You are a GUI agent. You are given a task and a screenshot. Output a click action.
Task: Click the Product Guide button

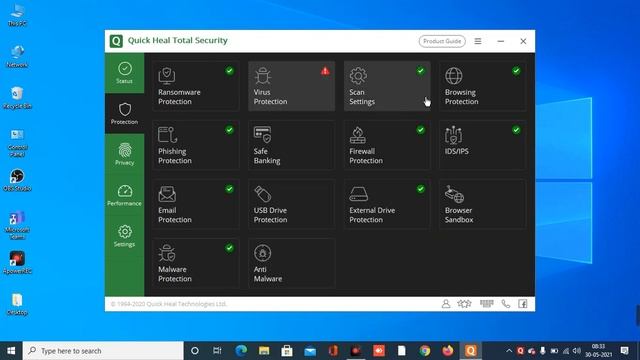(442, 41)
